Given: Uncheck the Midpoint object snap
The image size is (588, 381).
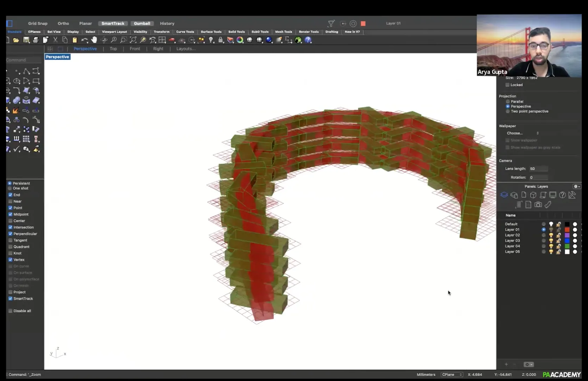Looking at the screenshot, I should coord(11,214).
